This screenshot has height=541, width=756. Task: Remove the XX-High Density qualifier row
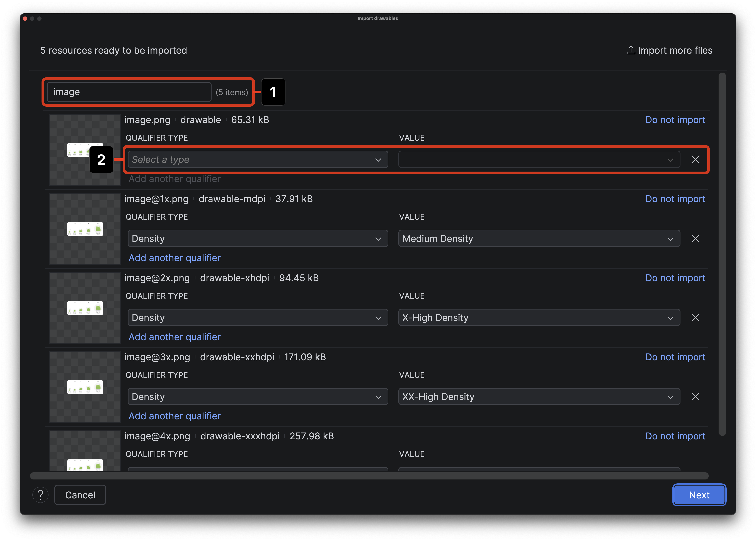coord(695,396)
